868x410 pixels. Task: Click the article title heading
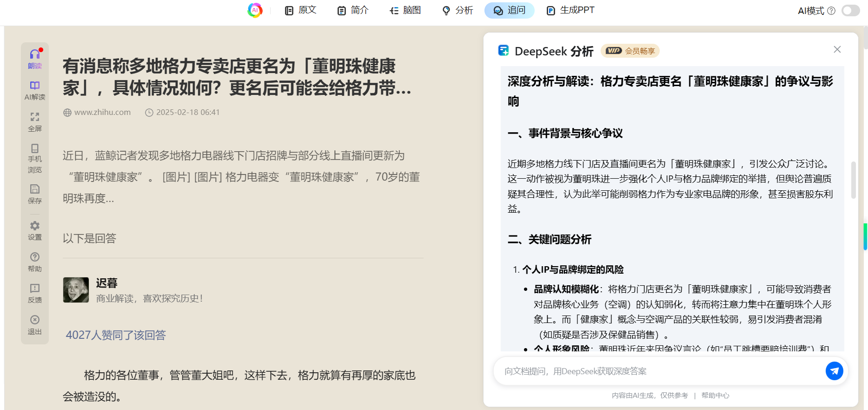(237, 77)
